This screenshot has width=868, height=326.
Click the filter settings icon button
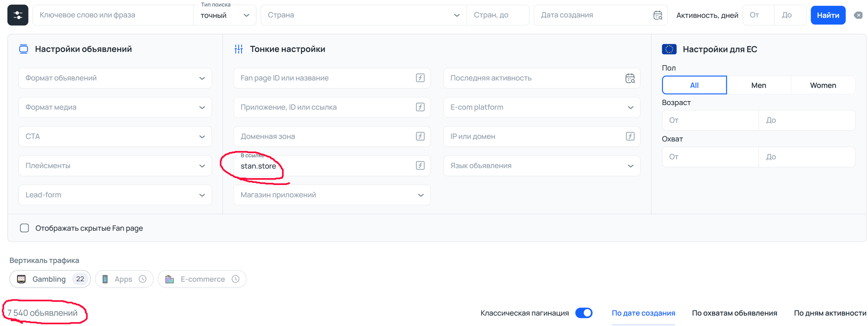[x=18, y=15]
